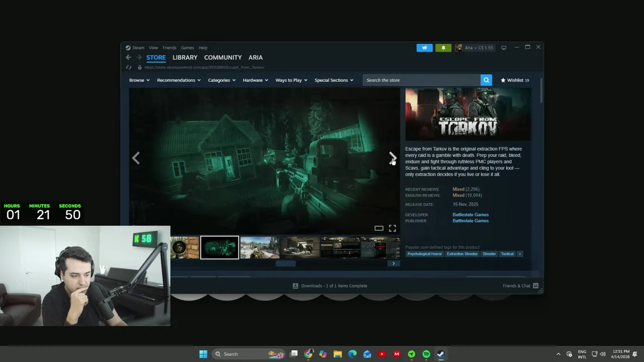This screenshot has height=362, width=644.
Task: Select the brick wall scope thumbnail
Action: coord(185,247)
